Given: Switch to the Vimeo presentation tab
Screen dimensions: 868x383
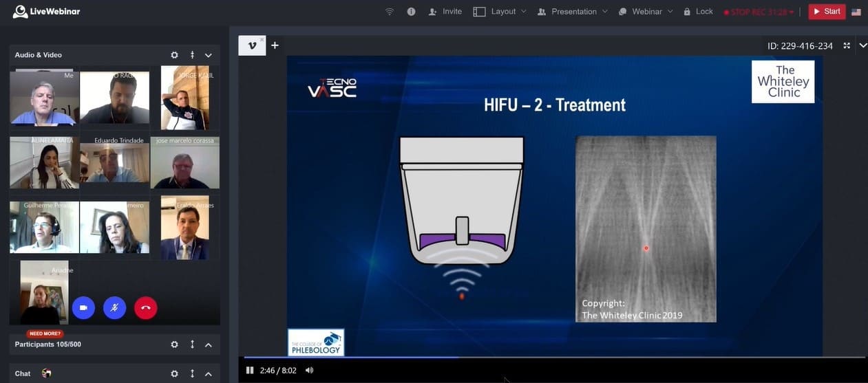Looking at the screenshot, I should [252, 45].
